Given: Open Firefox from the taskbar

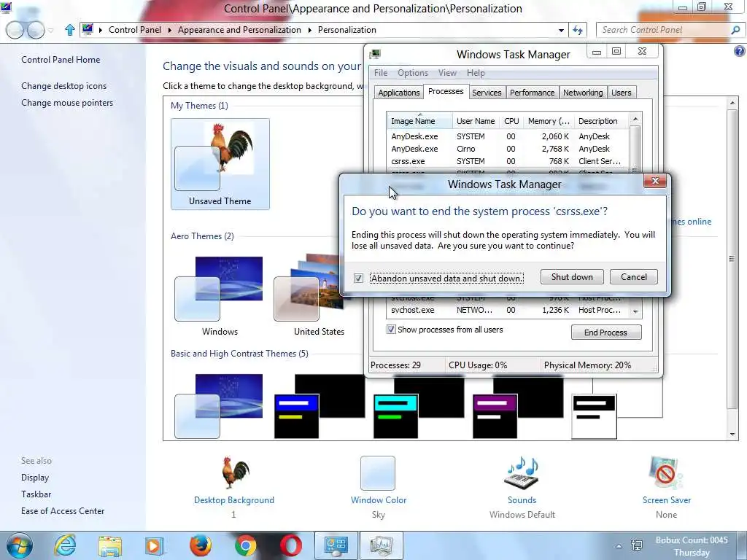Looking at the screenshot, I should pyautogui.click(x=200, y=545).
